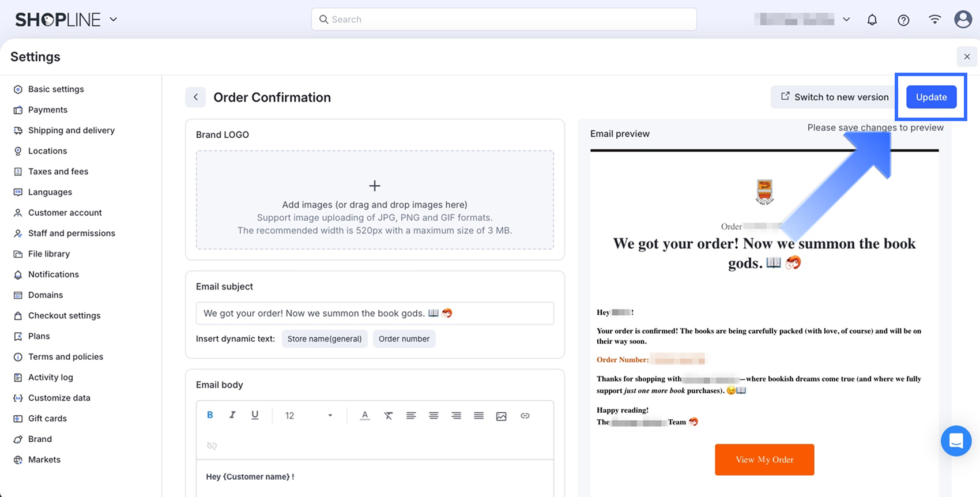Toggle underline formatting in email body

[x=255, y=415]
